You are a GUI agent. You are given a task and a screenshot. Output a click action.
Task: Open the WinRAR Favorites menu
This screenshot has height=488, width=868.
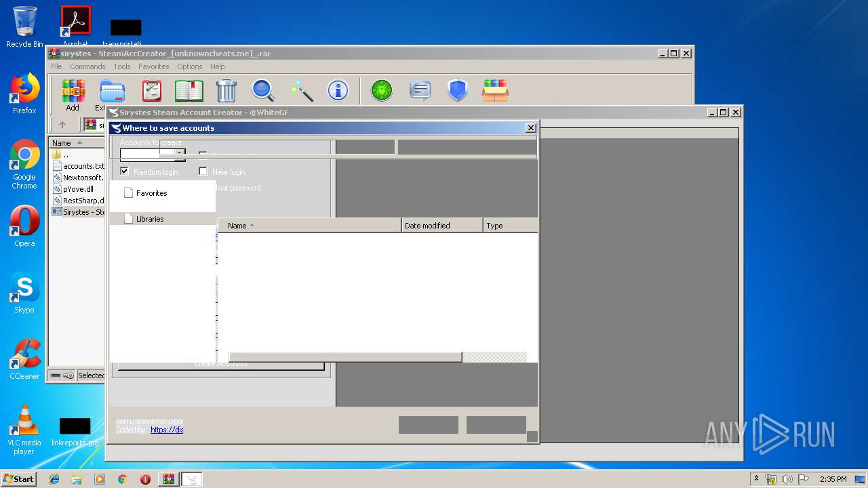pyautogui.click(x=154, y=66)
